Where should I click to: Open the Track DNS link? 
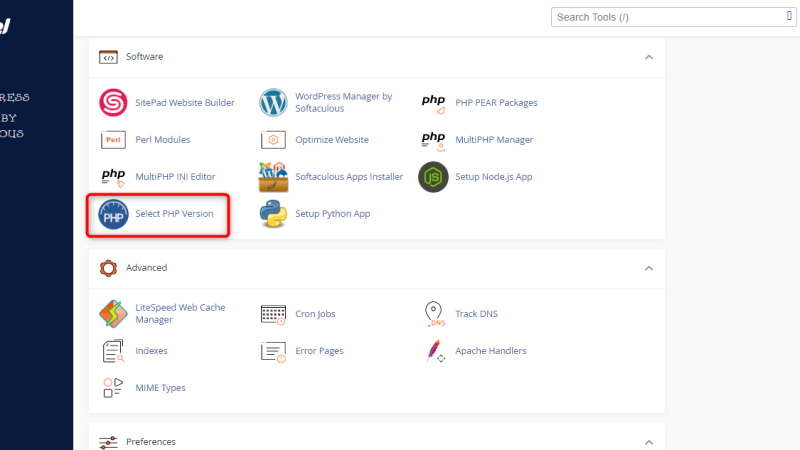pyautogui.click(x=476, y=314)
